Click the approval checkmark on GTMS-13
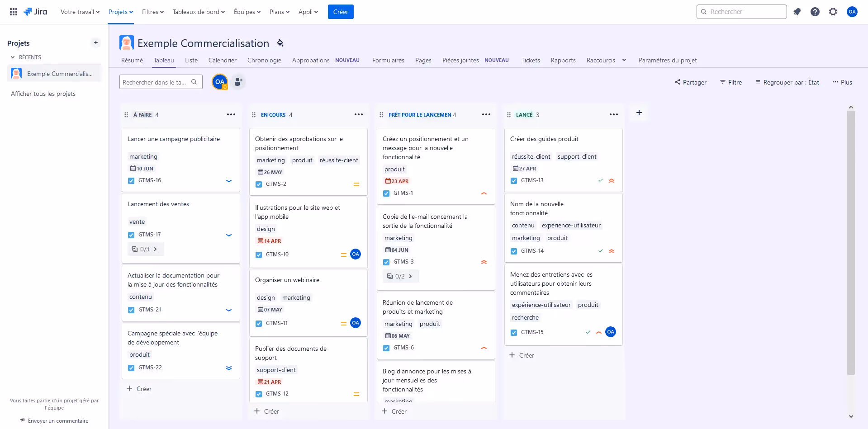Viewport: 868px width, 429px height. pyautogui.click(x=601, y=180)
